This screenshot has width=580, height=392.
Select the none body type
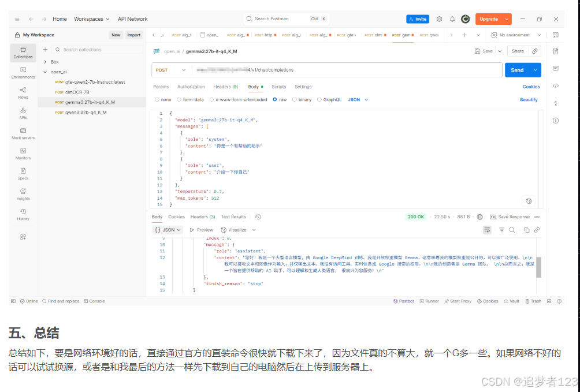point(163,99)
